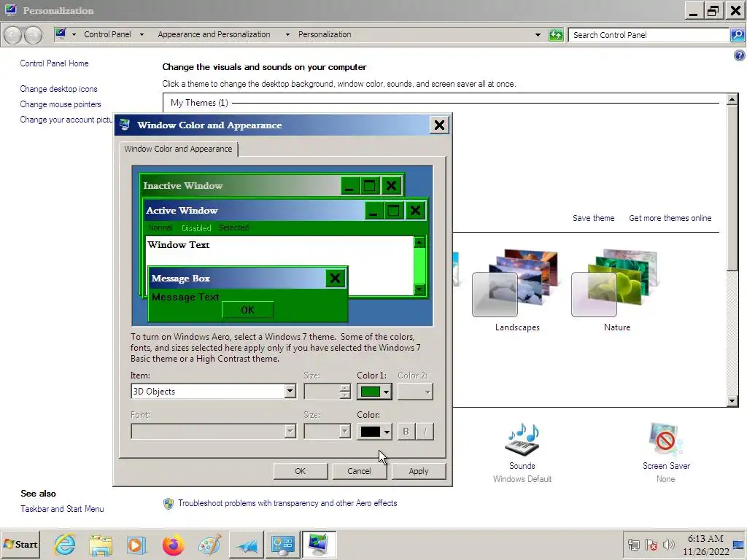
Task: Expand the Control Panel breadcrumb arrow
Action: (142, 34)
